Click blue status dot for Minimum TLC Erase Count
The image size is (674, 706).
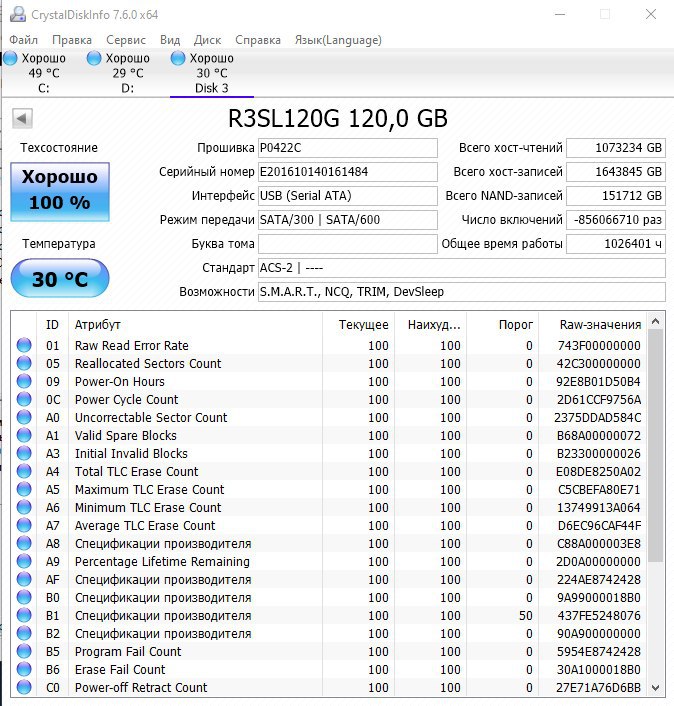coord(24,507)
